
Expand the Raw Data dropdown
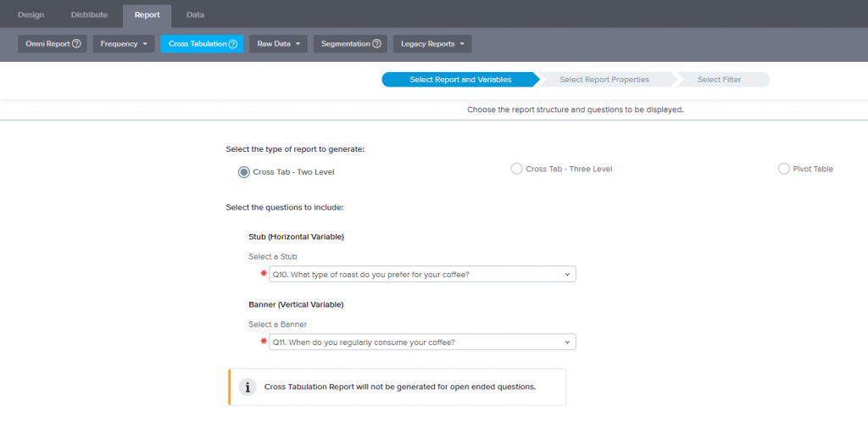(x=278, y=44)
